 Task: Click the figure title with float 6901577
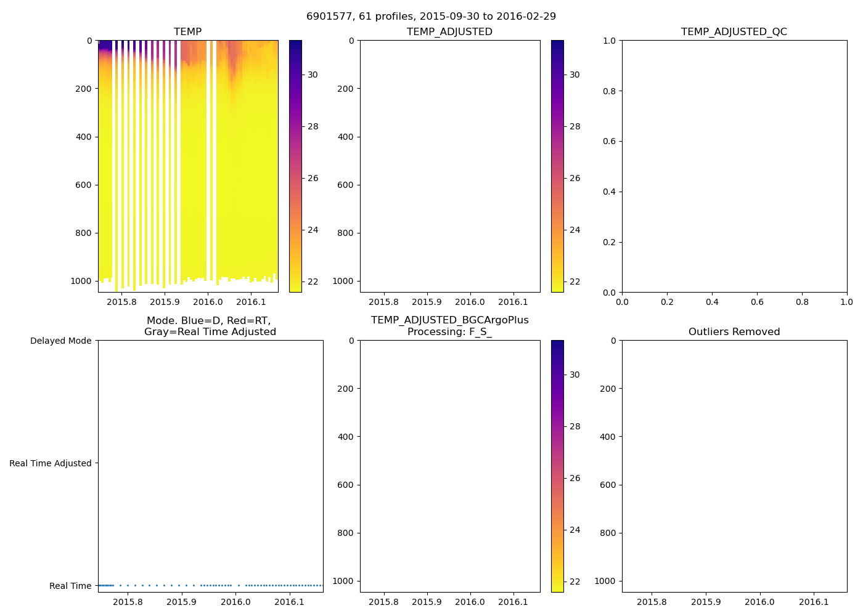click(431, 17)
